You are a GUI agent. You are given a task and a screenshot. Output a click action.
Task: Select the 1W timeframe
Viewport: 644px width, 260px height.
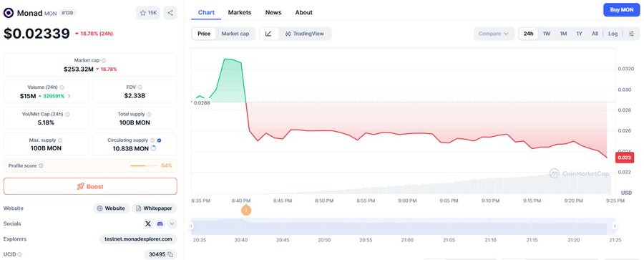click(547, 34)
